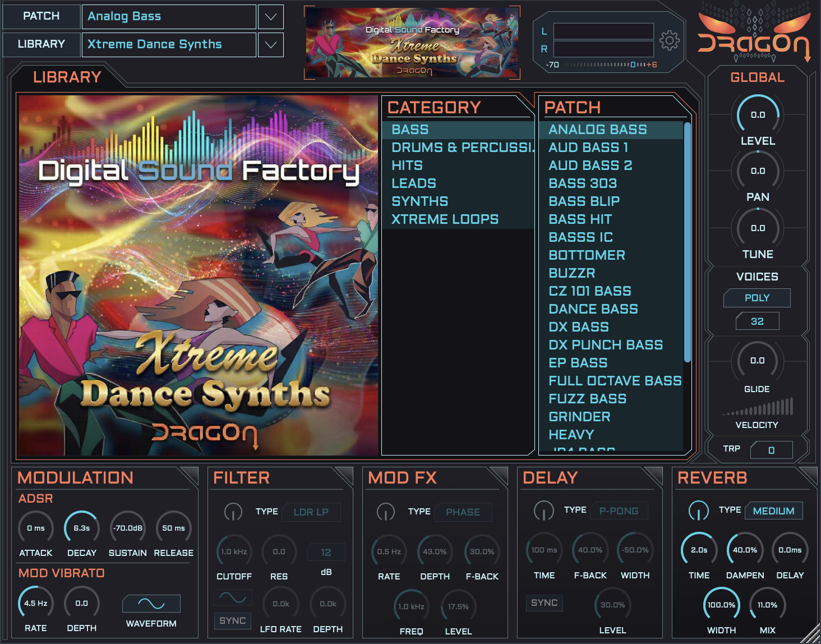Screen dimensions: 821x644
Task: Click the Filter dB slope value 12
Action: click(326, 553)
